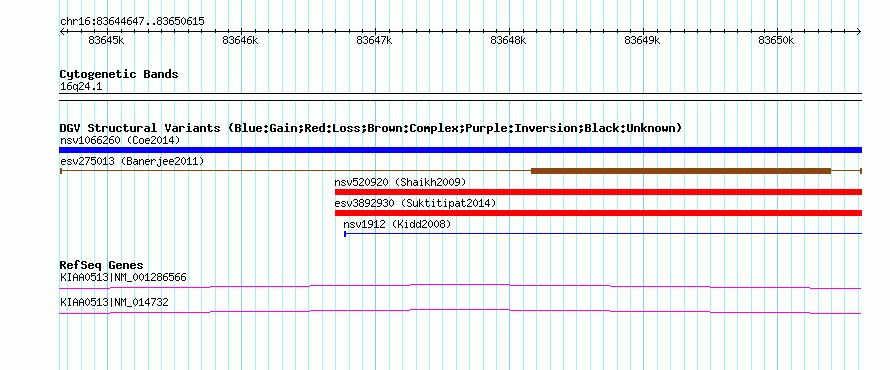This screenshot has width=890, height=370.
Task: Click the red nsv520920 loss bar
Action: [598, 192]
